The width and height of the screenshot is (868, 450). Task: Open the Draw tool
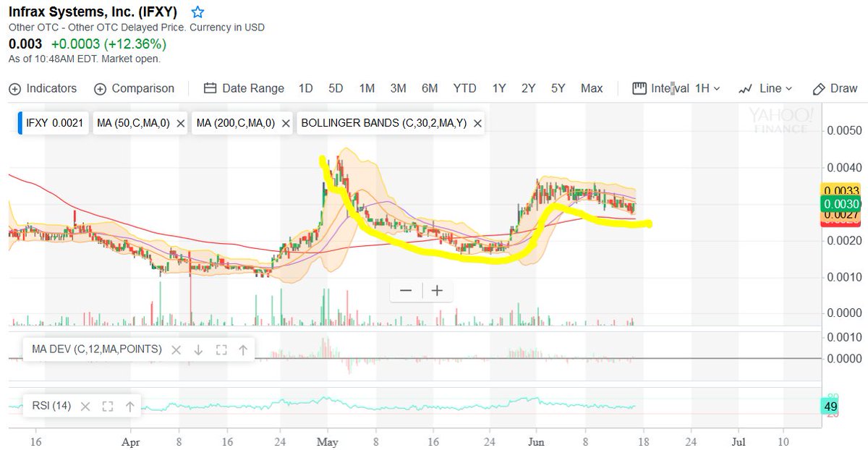point(835,88)
